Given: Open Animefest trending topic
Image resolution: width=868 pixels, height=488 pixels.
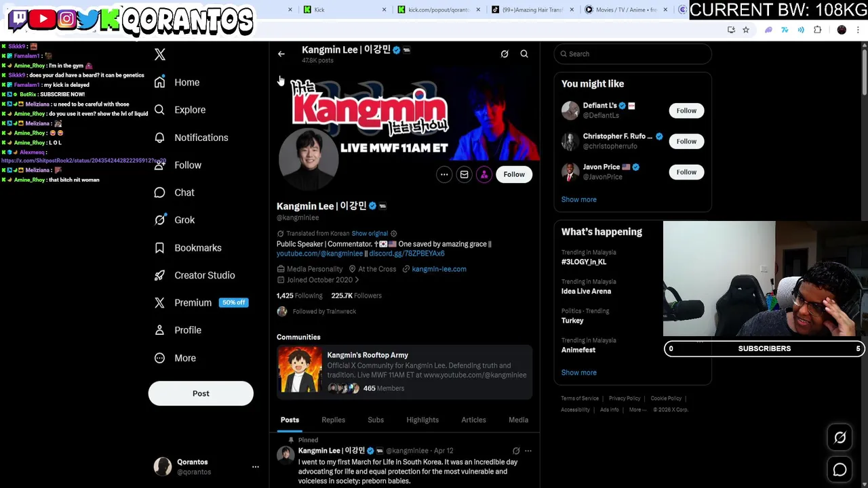Looking at the screenshot, I should tap(578, 350).
